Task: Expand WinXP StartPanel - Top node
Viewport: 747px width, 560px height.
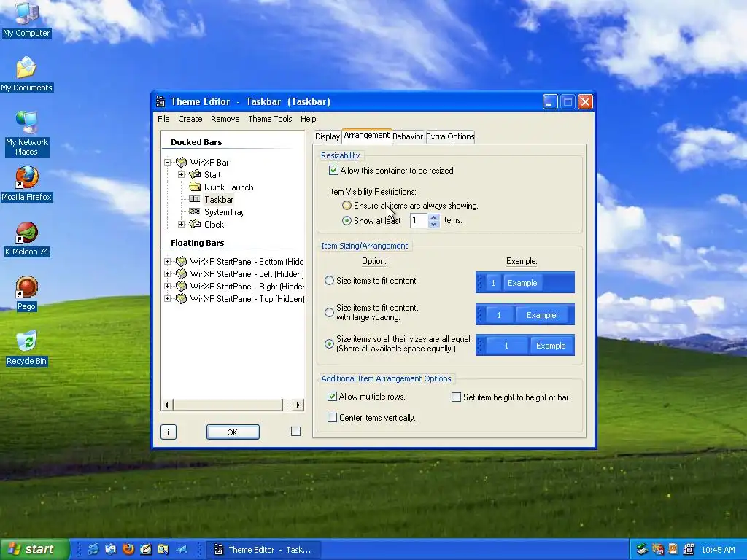Action: pos(168,298)
